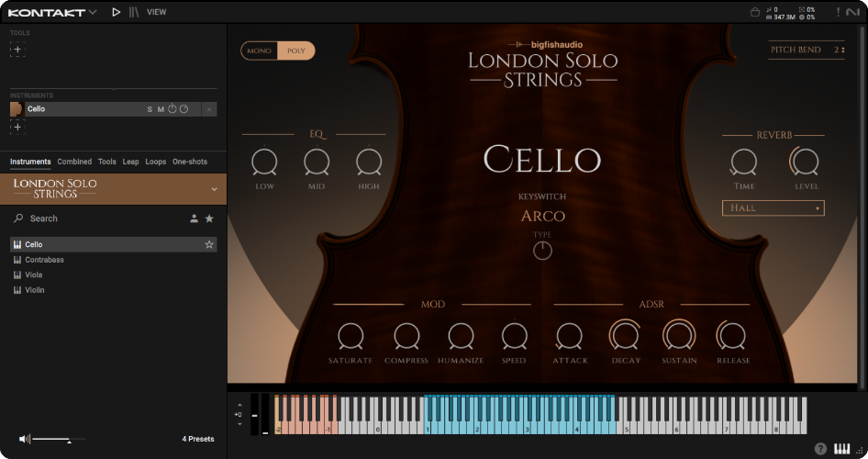The image size is (868, 459).
Task: Shift keyboard octave down arrow
Action: [239, 424]
